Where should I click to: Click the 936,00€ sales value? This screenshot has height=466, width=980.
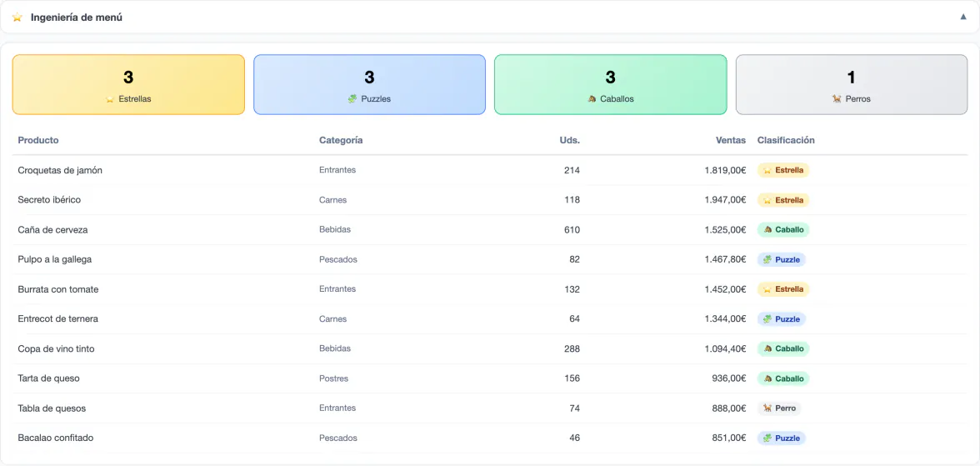[x=728, y=378]
